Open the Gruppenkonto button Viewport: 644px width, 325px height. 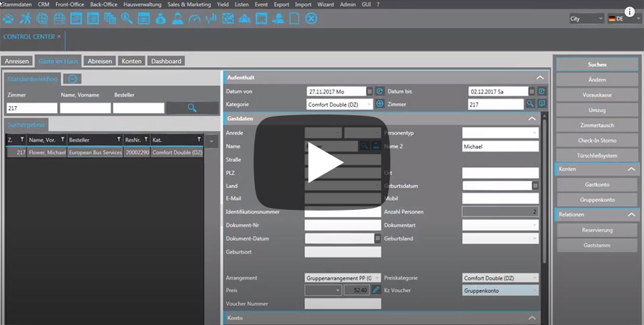[597, 199]
